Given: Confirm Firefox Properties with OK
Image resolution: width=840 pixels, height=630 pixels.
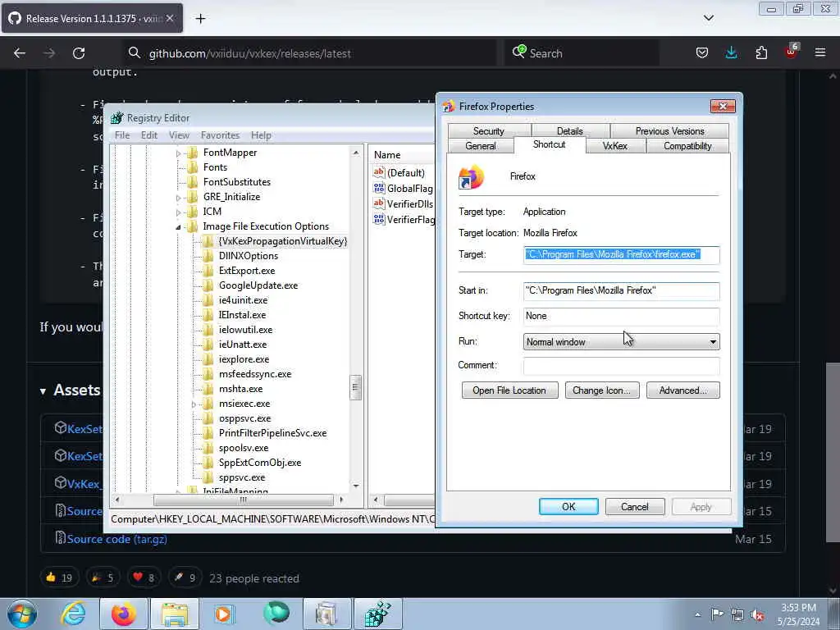Looking at the screenshot, I should click(x=568, y=507).
